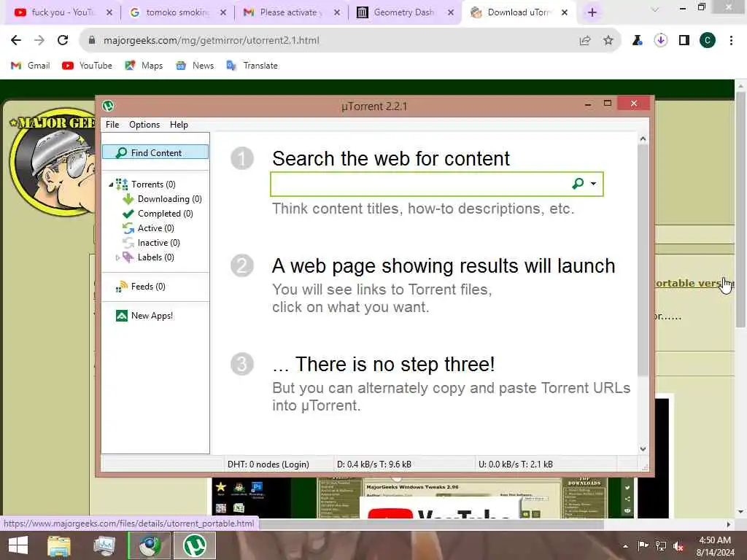Select Completed (0) category
Image resolution: width=747 pixels, height=560 pixels.
pos(166,214)
